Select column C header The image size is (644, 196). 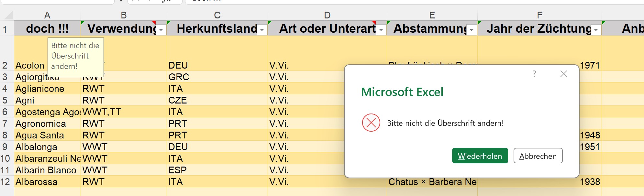pos(217,15)
